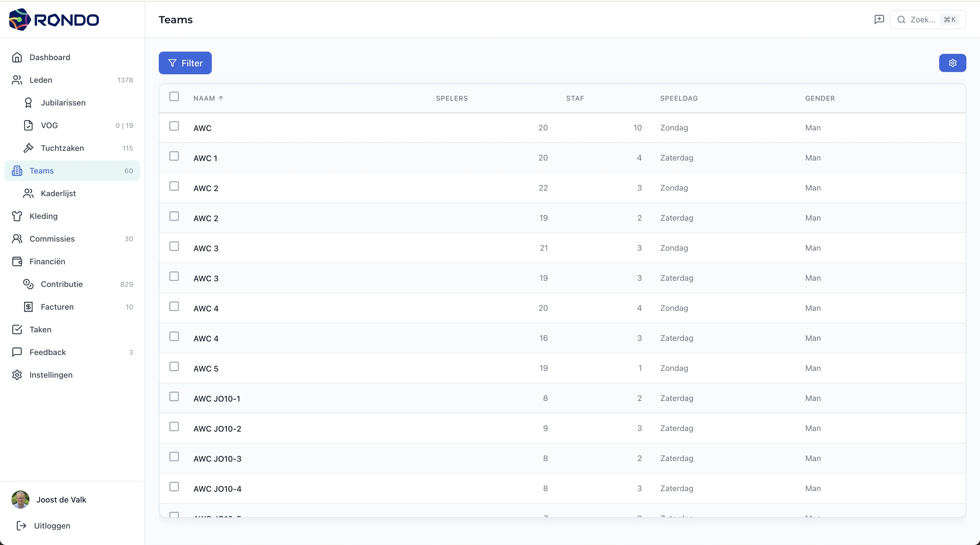The height and width of the screenshot is (545, 980).
Task: Toggle the select-all checkbox in table header
Action: 174,97
